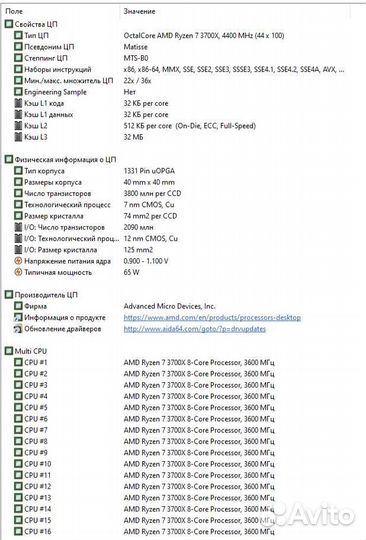
Task: Click the chip icon for Кэш L2
Action: click(18, 126)
